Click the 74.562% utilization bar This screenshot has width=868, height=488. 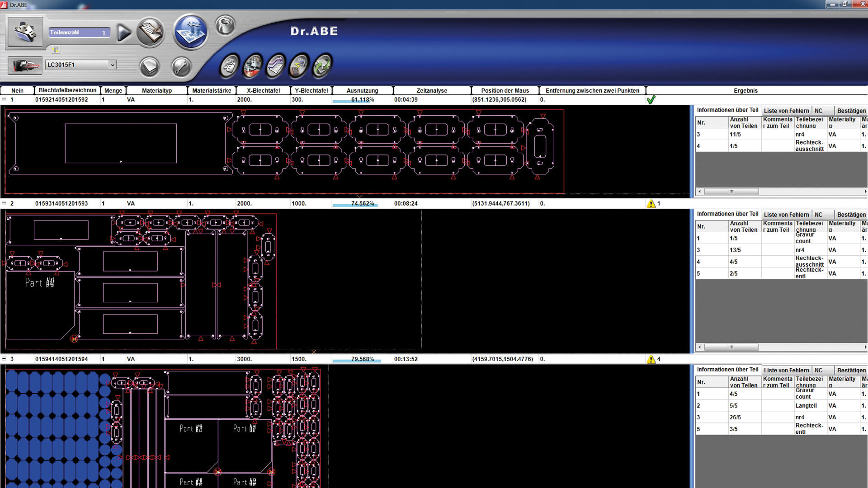[363, 204]
